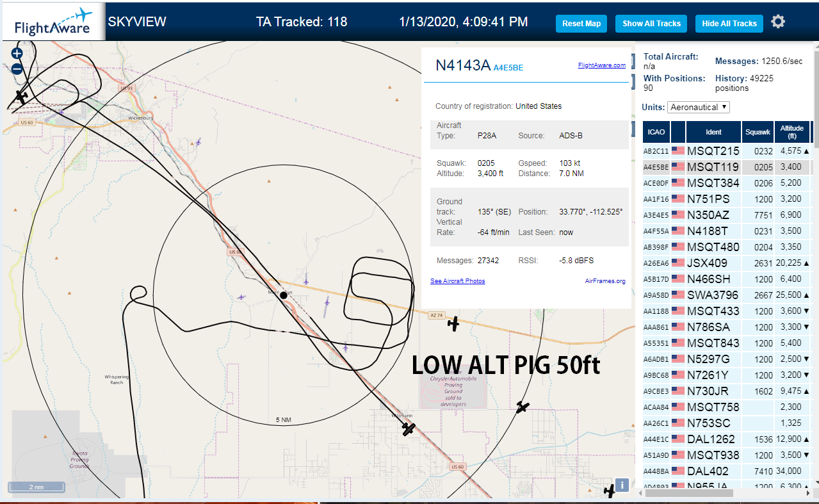Click the US flag in MSQT215 row

point(678,151)
